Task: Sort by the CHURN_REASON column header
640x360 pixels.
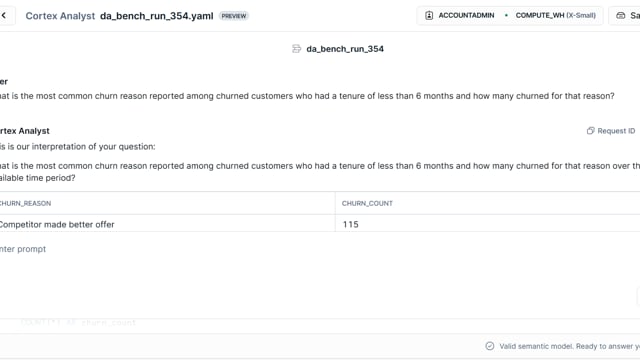Action: (25, 203)
